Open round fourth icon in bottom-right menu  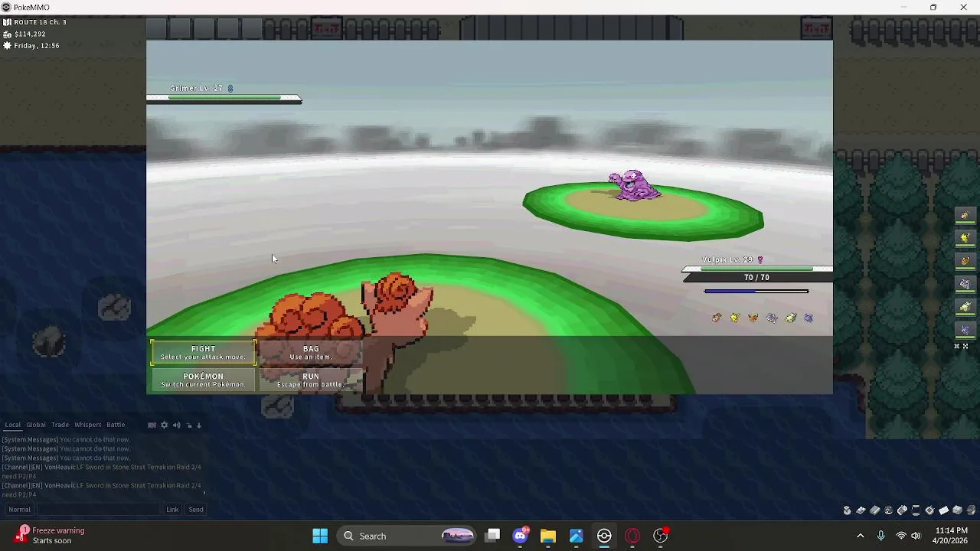click(x=888, y=510)
